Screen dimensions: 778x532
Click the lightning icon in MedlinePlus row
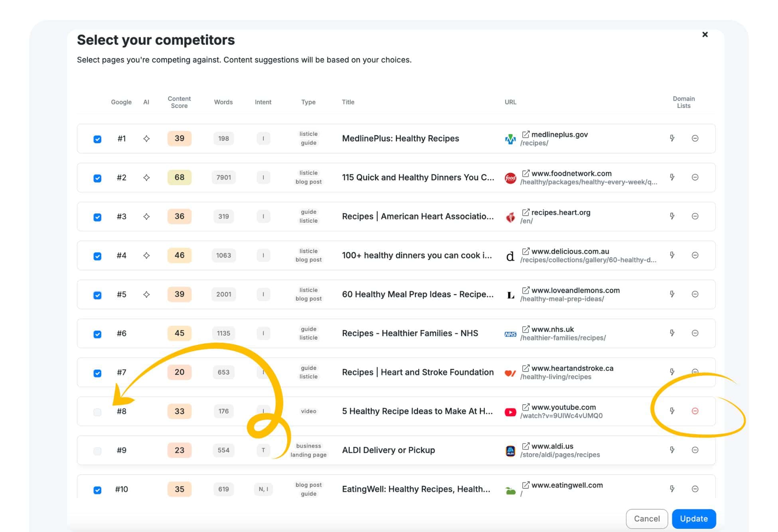pyautogui.click(x=672, y=138)
